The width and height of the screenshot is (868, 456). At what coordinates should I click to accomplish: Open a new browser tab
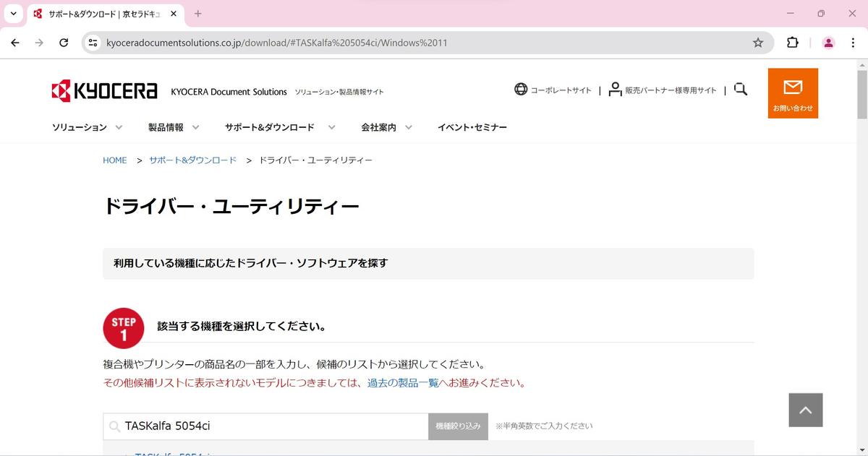198,14
